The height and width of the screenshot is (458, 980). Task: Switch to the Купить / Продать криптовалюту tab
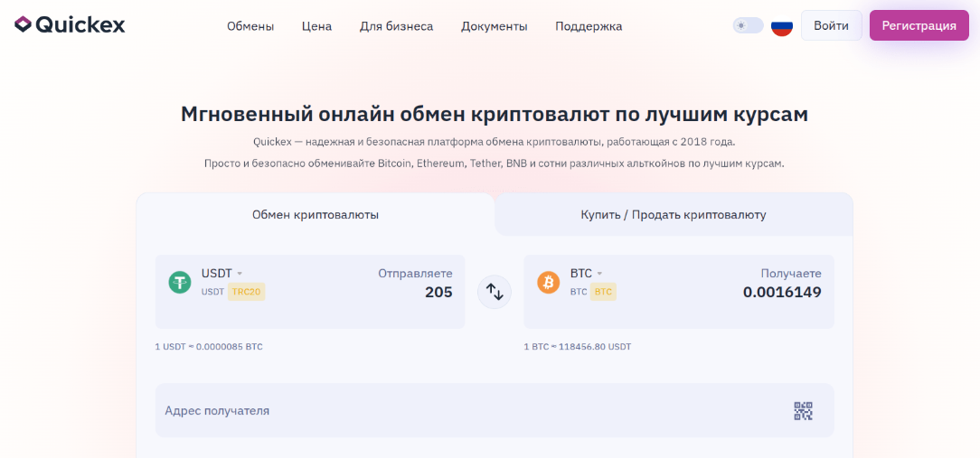click(674, 215)
